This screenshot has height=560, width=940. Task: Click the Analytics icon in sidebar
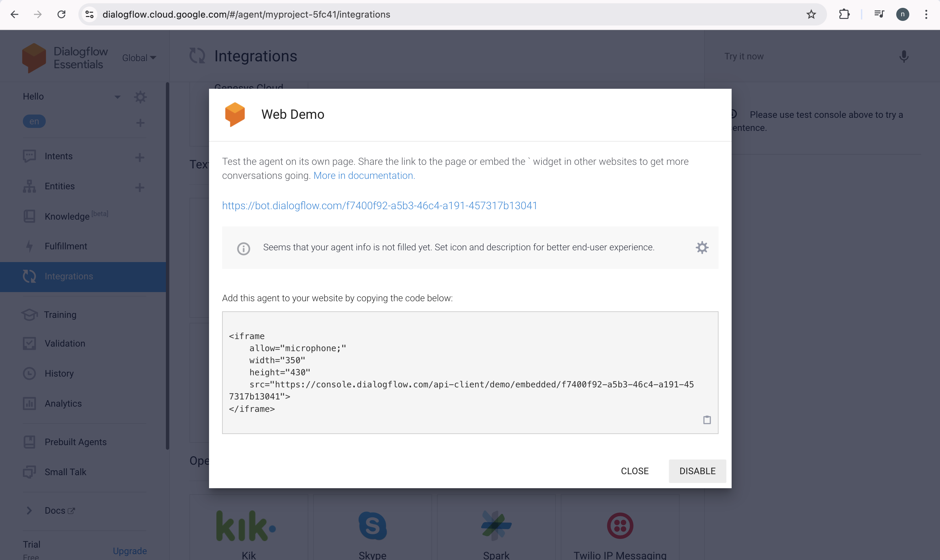click(29, 403)
